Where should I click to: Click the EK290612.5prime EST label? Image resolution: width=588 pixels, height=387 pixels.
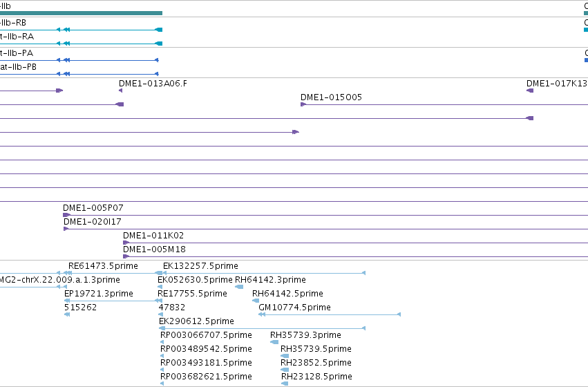pyautogui.click(x=196, y=321)
